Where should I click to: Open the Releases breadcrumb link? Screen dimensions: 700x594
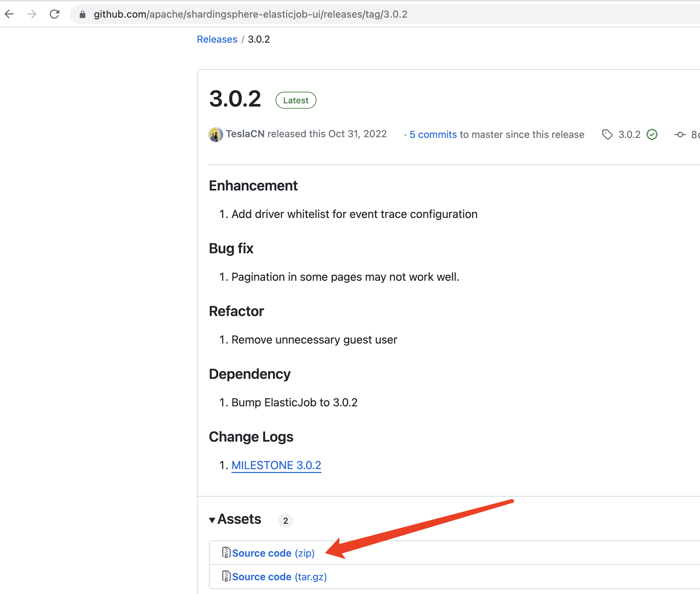point(217,39)
